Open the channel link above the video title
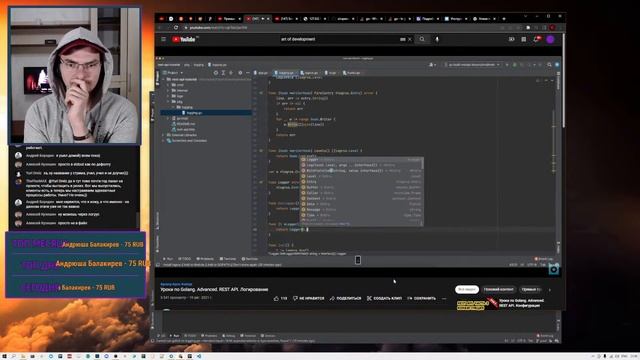Image resolution: width=640 pixels, height=360 pixels. (176, 284)
